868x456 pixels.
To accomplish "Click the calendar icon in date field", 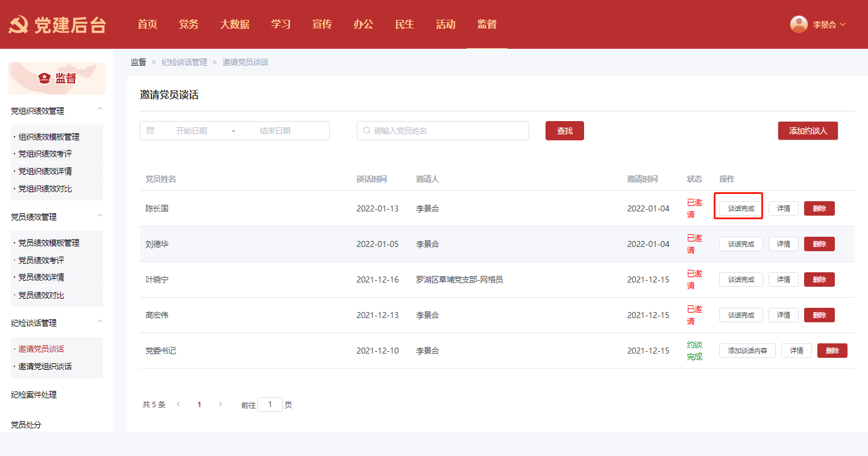I will pos(151,131).
